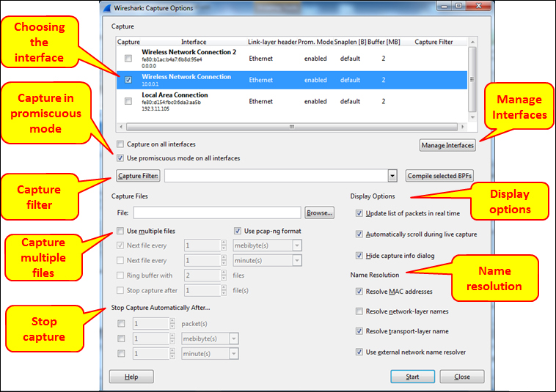Enable Capture on all interfaces
Screen dimensions: 556x392
[x=120, y=144]
